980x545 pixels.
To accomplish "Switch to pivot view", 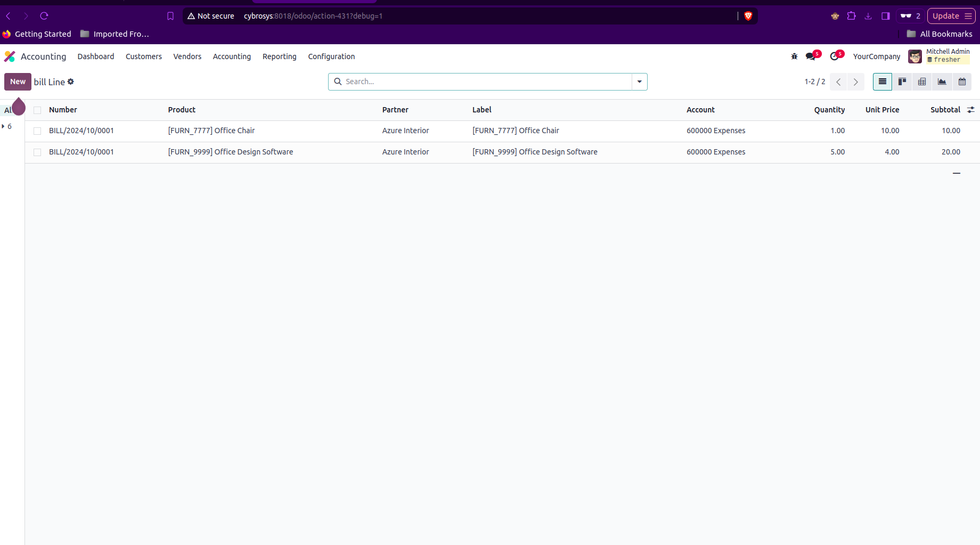I will [x=922, y=82].
